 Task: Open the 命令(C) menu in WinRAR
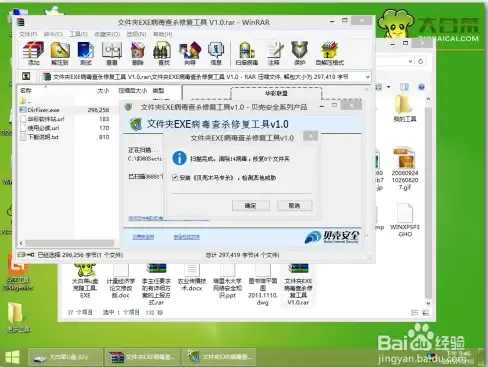[53, 34]
